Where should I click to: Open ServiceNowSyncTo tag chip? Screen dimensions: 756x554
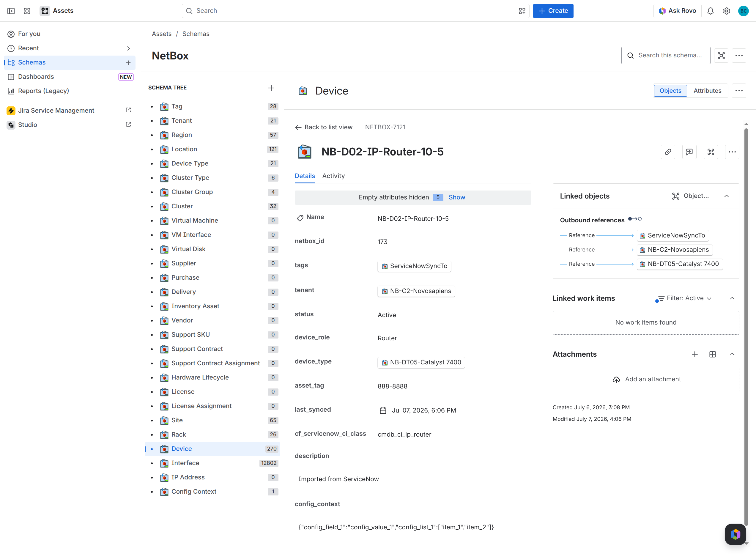tap(414, 266)
